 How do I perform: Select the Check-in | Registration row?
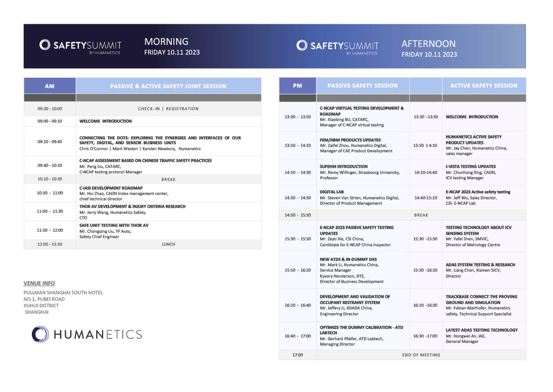point(143,109)
